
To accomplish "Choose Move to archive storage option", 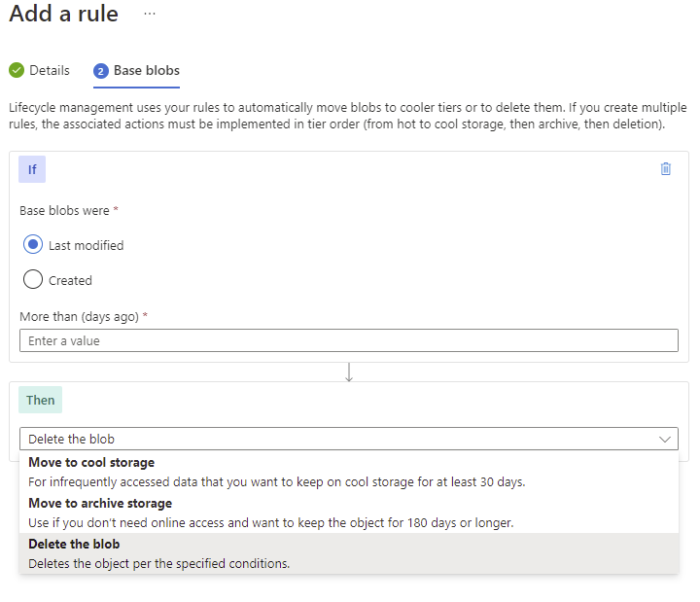I will (x=100, y=504).
